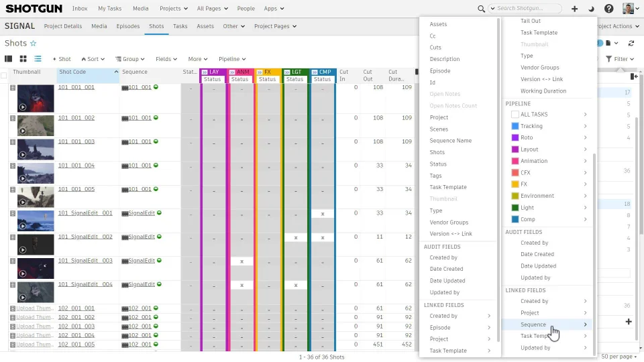Expand the Filter dropdown
Viewport: 644px width, 362px height.
click(620, 59)
